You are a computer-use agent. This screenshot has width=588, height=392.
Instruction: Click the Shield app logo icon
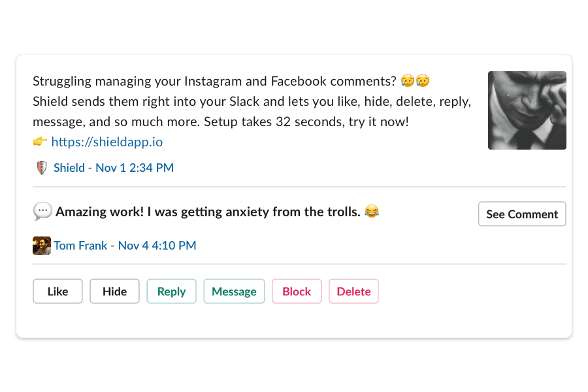42,168
